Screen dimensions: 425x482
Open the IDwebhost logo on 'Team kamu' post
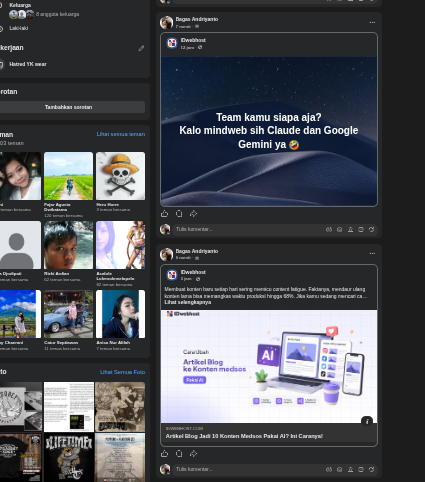tap(172, 43)
